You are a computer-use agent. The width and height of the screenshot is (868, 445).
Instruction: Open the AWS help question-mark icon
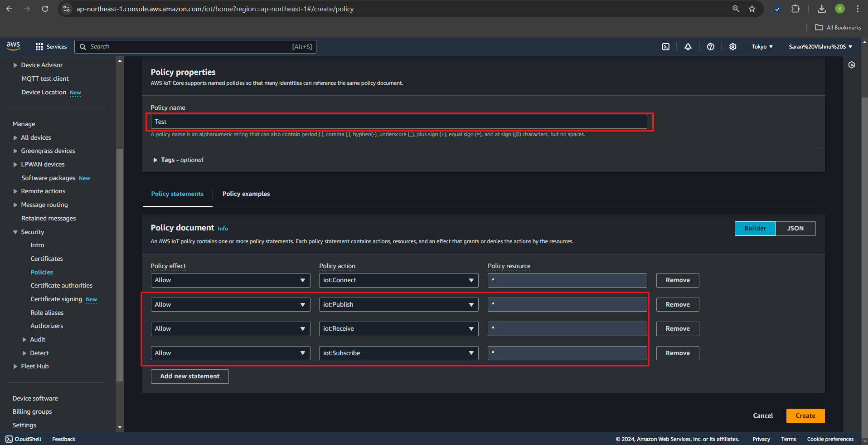pyautogui.click(x=710, y=47)
